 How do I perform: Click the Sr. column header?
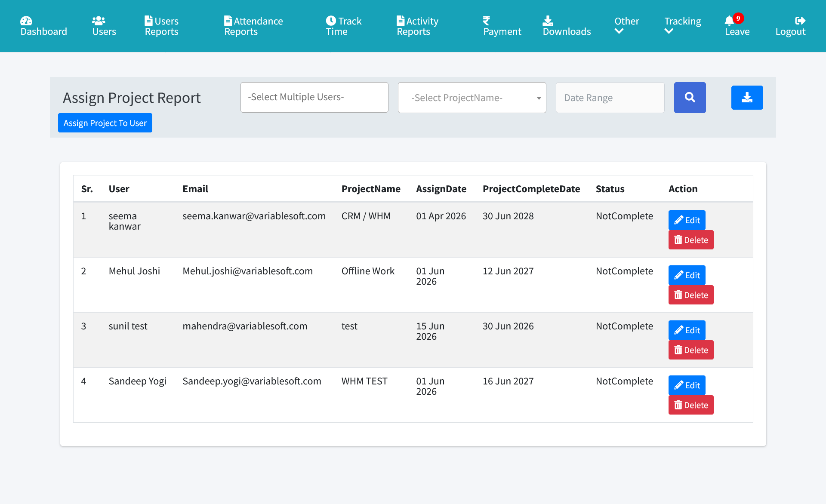87,189
